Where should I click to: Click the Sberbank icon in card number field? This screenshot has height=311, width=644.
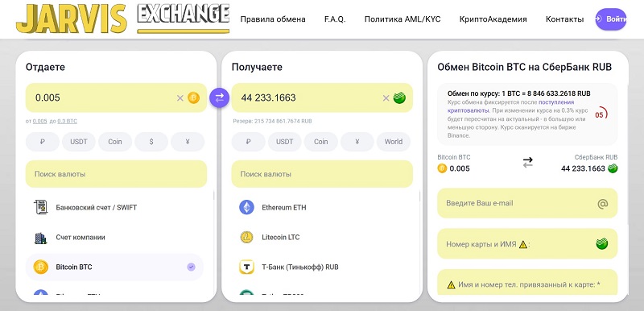(602, 243)
